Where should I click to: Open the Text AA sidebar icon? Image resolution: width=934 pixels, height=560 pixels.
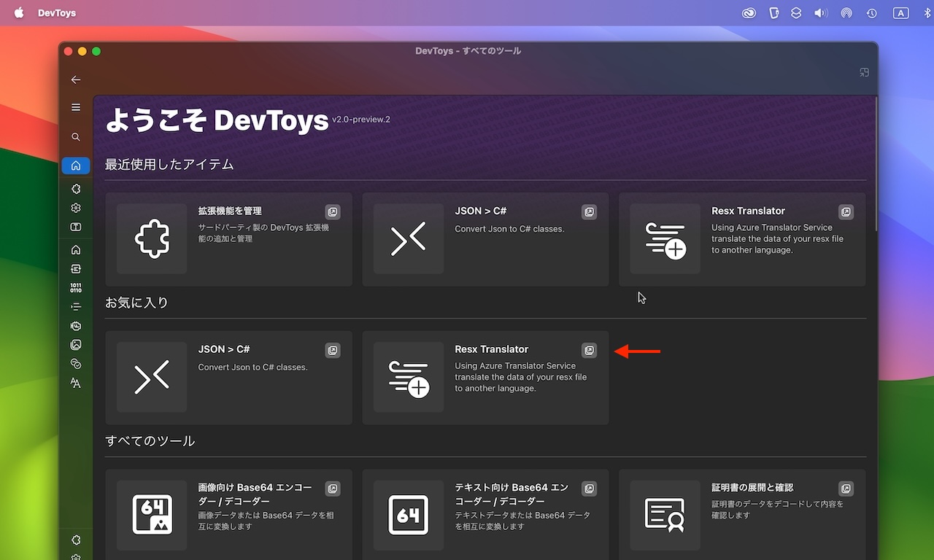click(76, 383)
